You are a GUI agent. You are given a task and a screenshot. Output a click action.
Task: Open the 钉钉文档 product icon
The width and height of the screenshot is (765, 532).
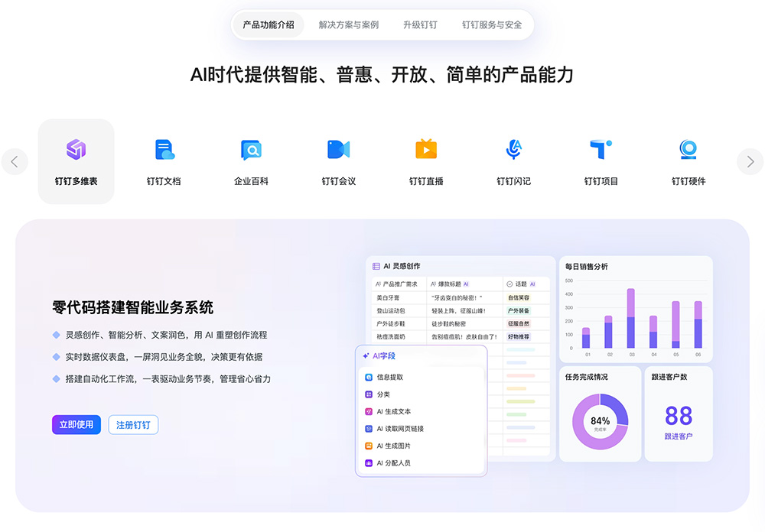pyautogui.click(x=164, y=149)
